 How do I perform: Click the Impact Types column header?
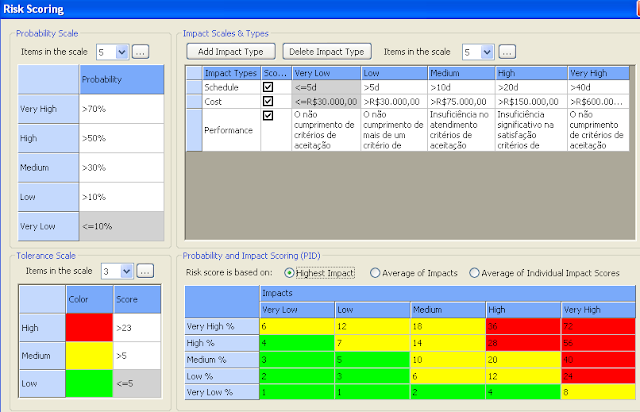(231, 73)
